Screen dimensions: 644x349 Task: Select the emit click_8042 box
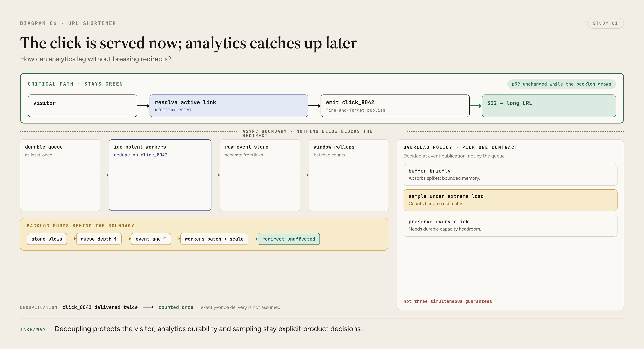[395, 106]
